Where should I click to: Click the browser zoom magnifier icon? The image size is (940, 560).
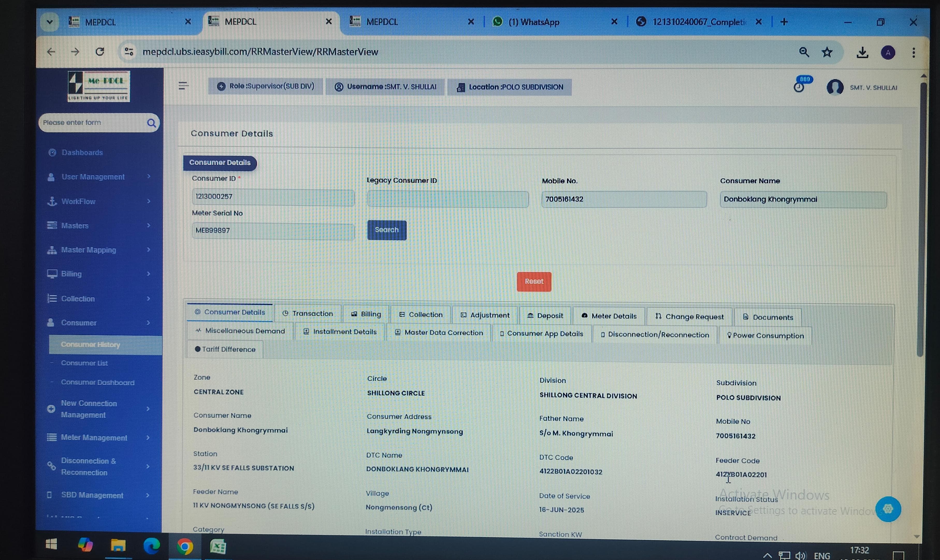(804, 52)
